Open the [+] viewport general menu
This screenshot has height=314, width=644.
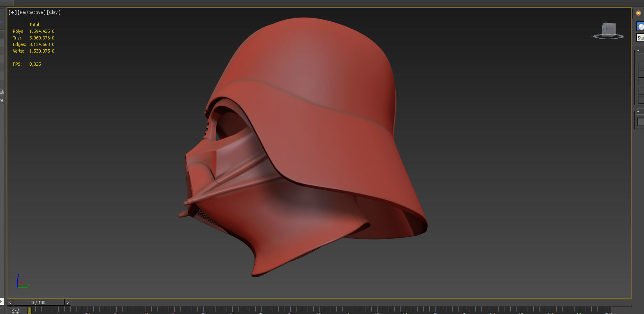(12, 12)
